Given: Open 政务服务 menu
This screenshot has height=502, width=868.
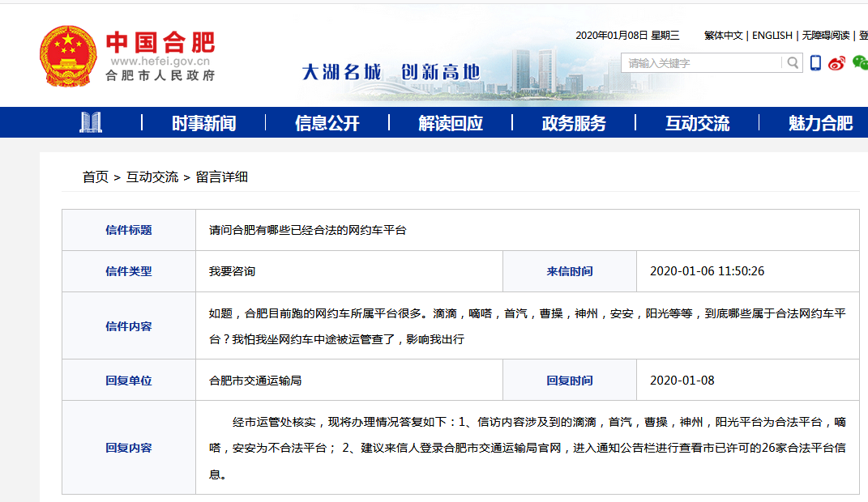Looking at the screenshot, I should pos(574,123).
